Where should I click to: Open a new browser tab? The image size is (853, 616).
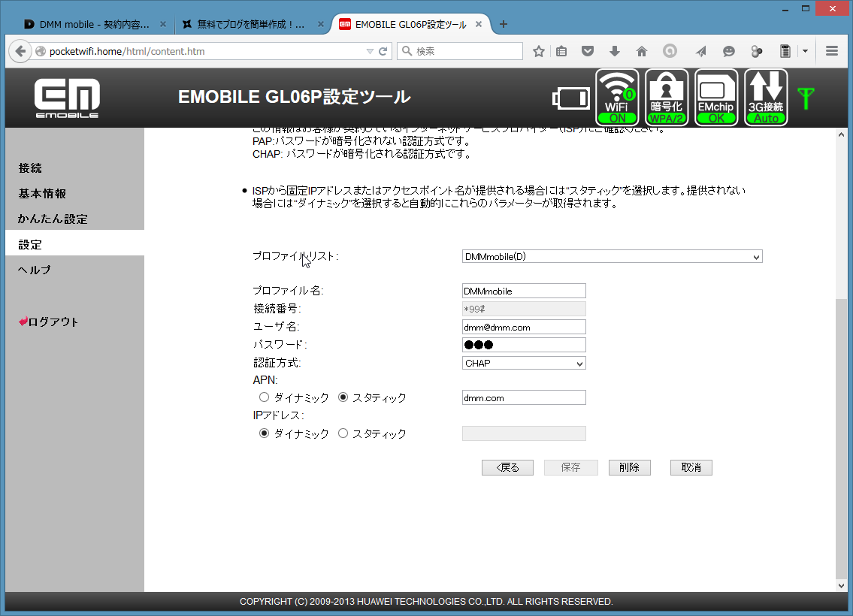pos(504,25)
